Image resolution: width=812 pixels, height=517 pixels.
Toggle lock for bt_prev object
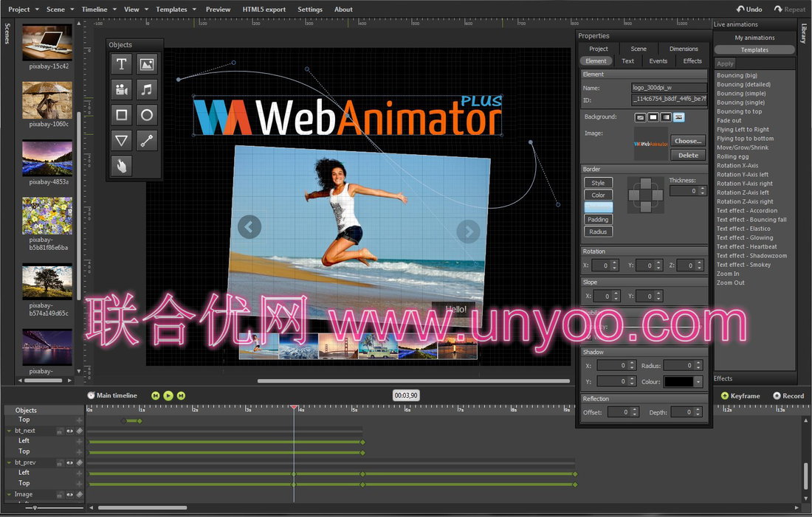point(60,462)
